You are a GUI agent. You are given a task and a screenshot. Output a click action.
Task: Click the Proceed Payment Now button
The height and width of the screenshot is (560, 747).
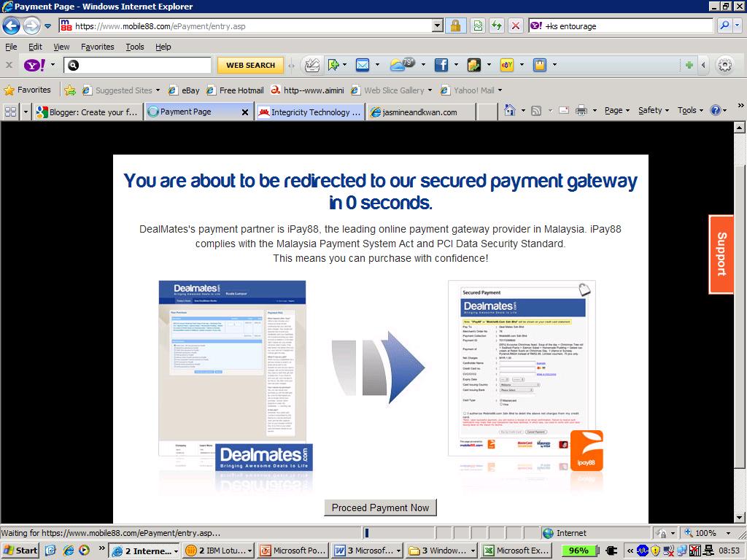point(380,507)
